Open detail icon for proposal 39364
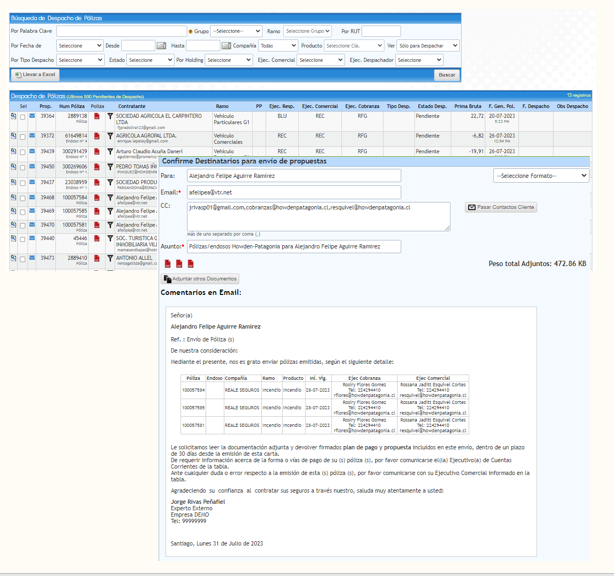 pos(13,116)
